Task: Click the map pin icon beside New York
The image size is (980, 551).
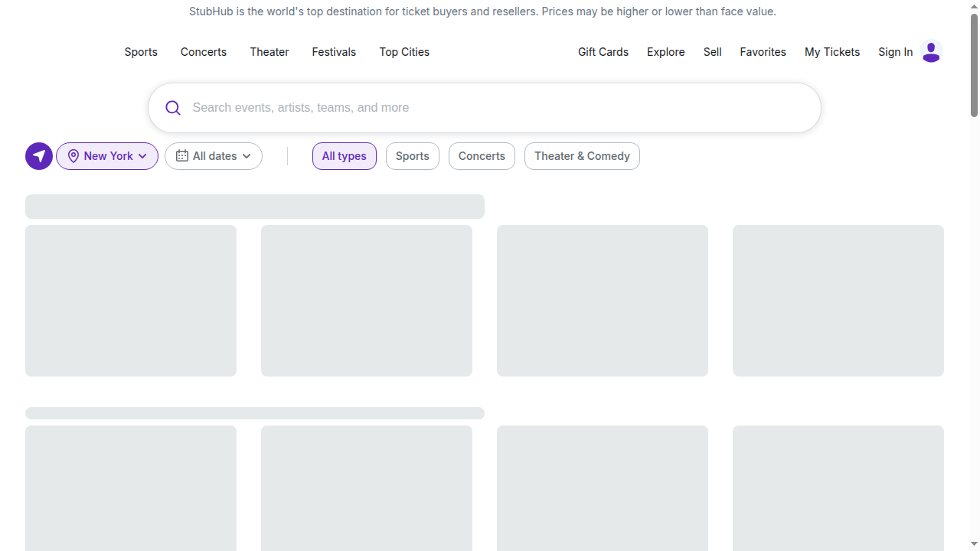Action: (73, 155)
